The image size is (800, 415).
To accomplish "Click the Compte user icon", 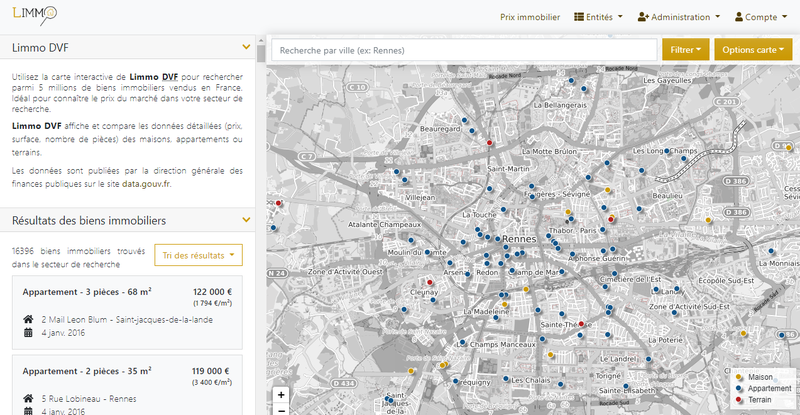I will click(x=739, y=17).
